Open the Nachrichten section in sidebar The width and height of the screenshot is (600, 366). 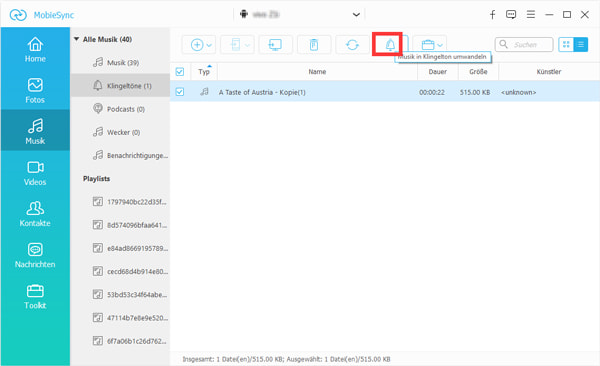click(x=35, y=255)
